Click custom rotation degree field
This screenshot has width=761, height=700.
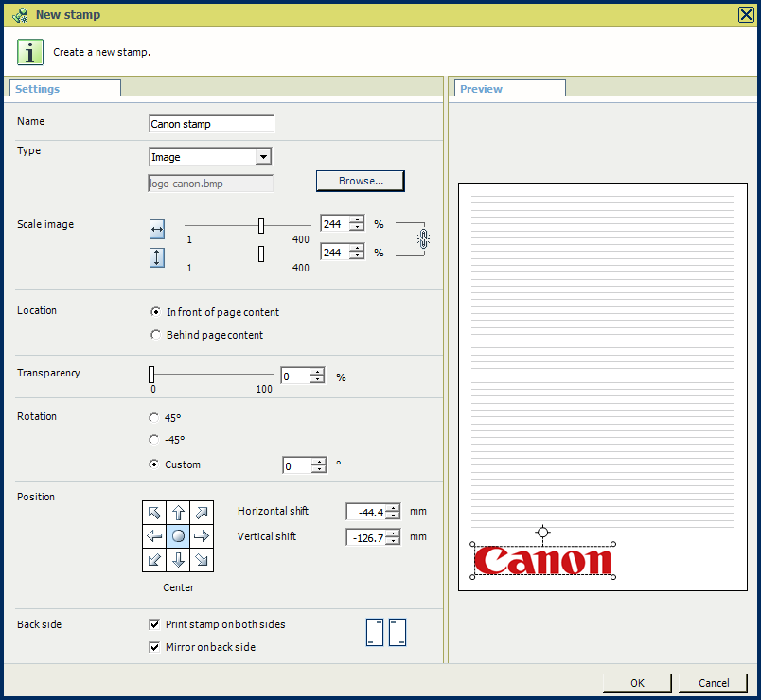(297, 465)
